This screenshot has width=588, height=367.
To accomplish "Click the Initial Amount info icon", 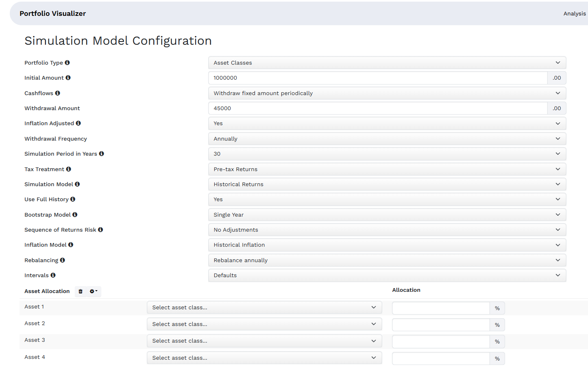I will 68,78.
